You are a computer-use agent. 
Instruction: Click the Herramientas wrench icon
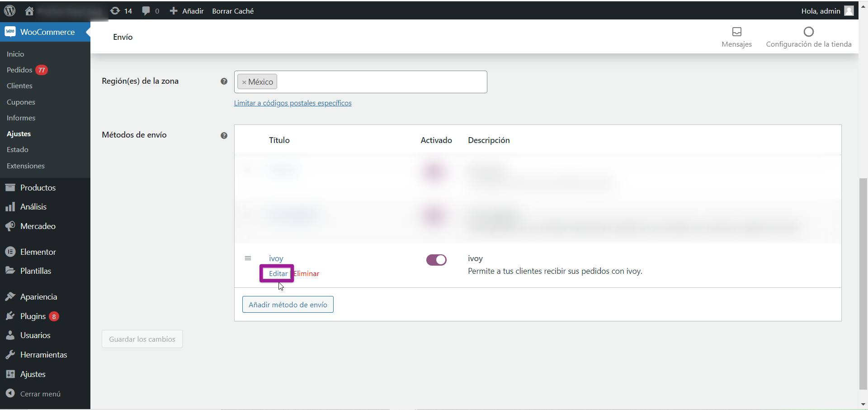pyautogui.click(x=10, y=355)
